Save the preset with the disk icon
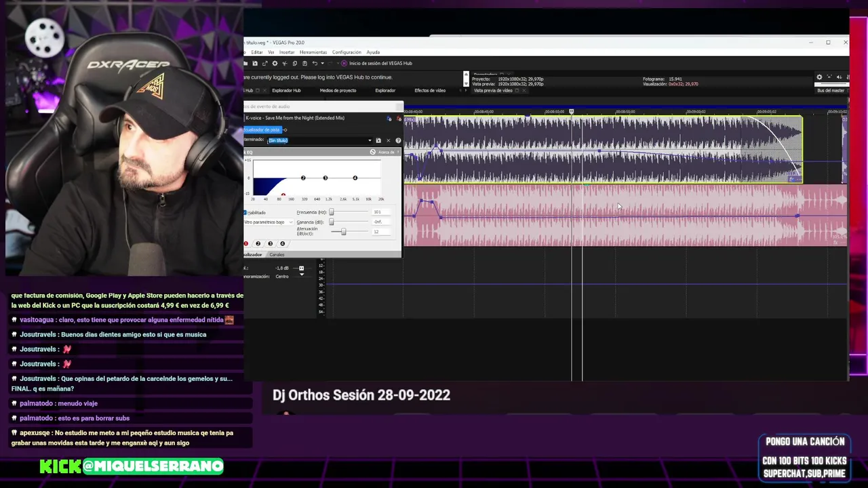 pos(378,140)
